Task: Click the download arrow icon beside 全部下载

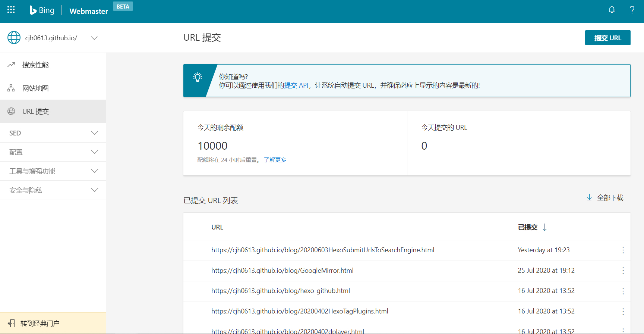Action: point(589,197)
